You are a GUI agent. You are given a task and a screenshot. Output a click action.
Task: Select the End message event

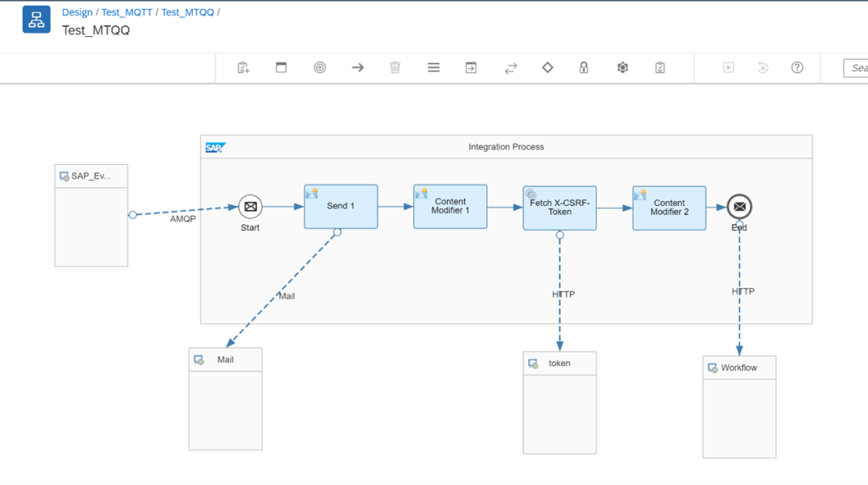(x=739, y=207)
